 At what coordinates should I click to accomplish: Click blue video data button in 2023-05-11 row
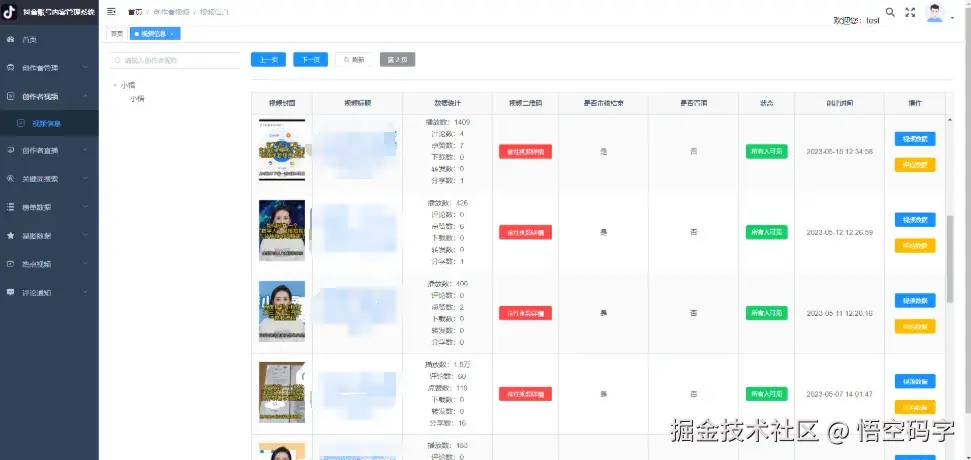915,300
